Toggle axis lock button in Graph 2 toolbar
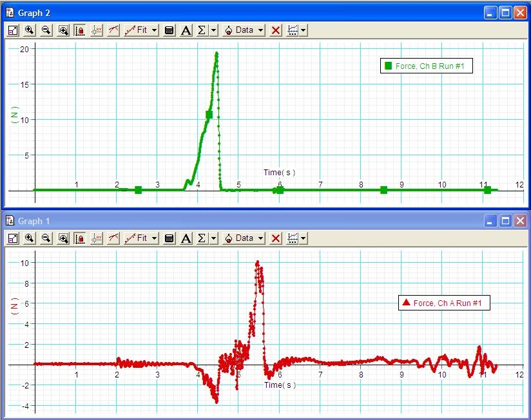The height and width of the screenshot is (420, 531). tap(80, 30)
